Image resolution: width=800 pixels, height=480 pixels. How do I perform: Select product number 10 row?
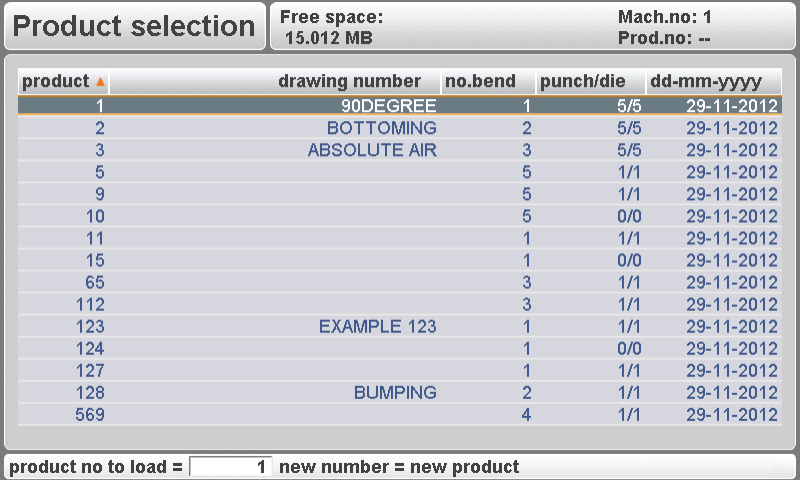pos(400,216)
